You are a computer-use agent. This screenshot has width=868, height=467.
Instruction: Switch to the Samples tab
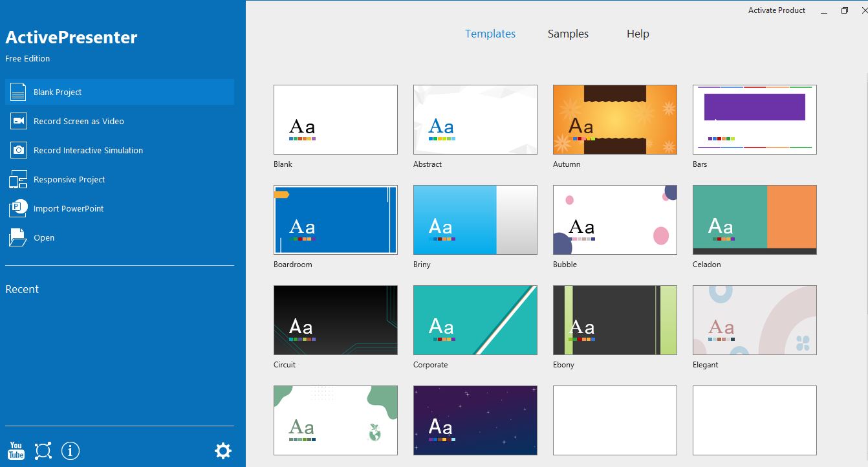click(568, 34)
